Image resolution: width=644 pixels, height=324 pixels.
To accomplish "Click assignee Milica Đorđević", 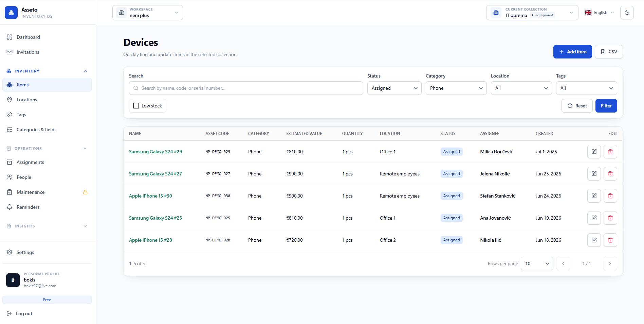I will coord(497,152).
